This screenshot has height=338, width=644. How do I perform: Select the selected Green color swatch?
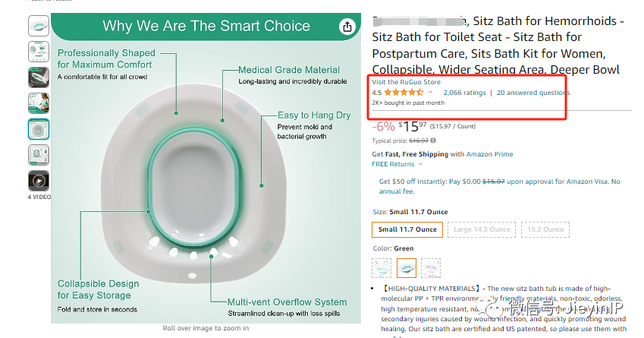407,268
